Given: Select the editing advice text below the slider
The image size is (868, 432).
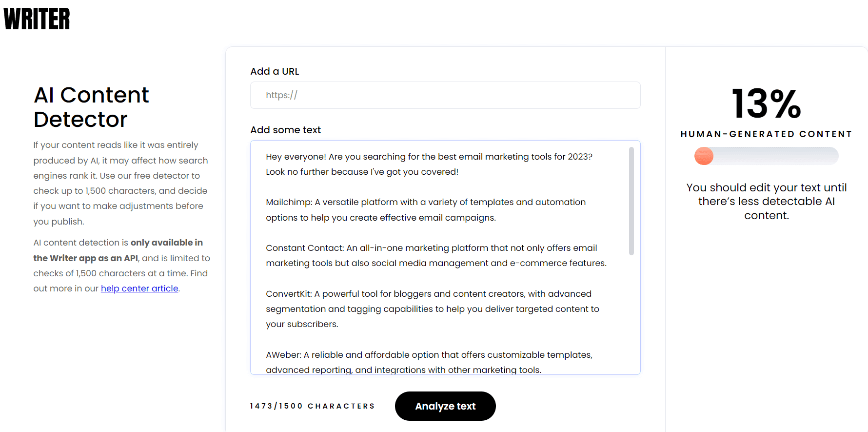Looking at the screenshot, I should 766,201.
